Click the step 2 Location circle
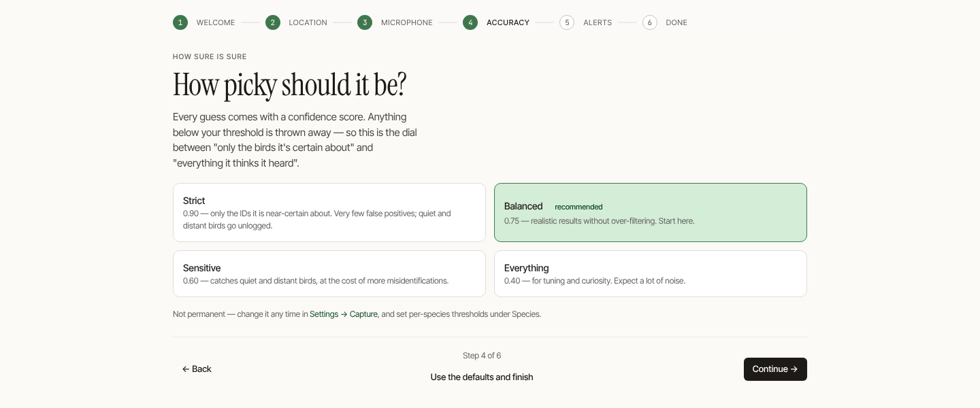 pyautogui.click(x=273, y=22)
